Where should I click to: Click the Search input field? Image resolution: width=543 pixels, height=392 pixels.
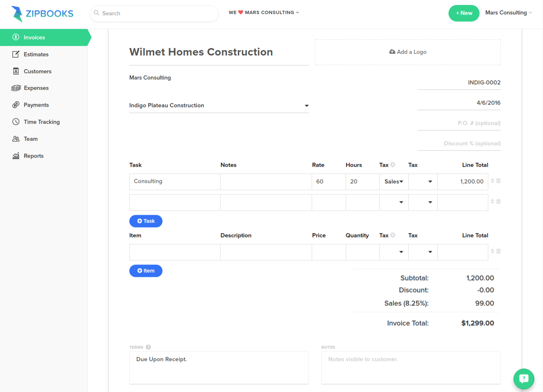pos(154,13)
